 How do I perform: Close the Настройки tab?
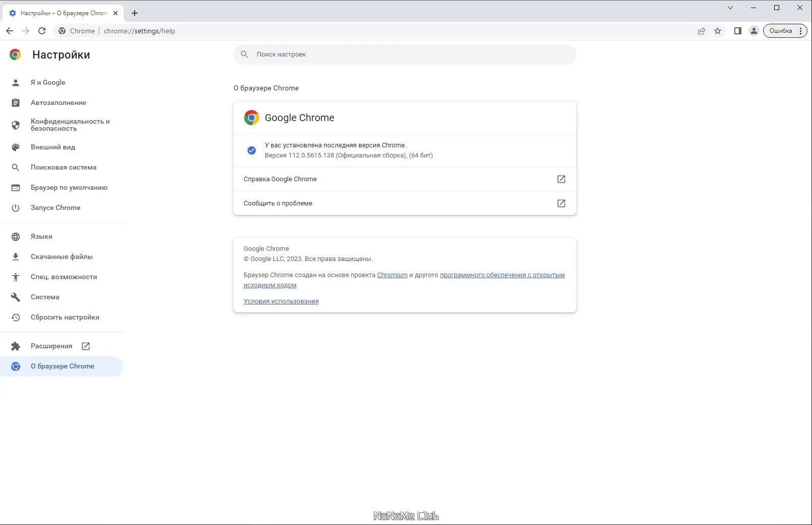click(x=115, y=13)
